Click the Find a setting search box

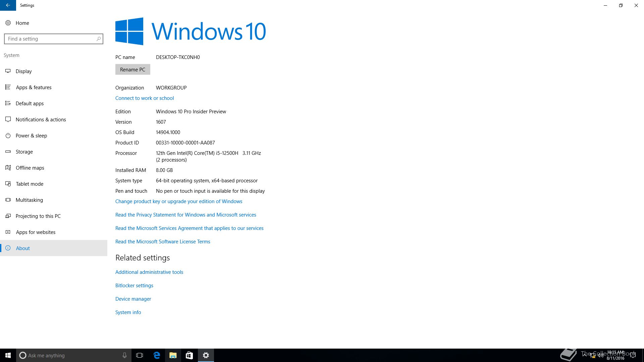point(54,39)
